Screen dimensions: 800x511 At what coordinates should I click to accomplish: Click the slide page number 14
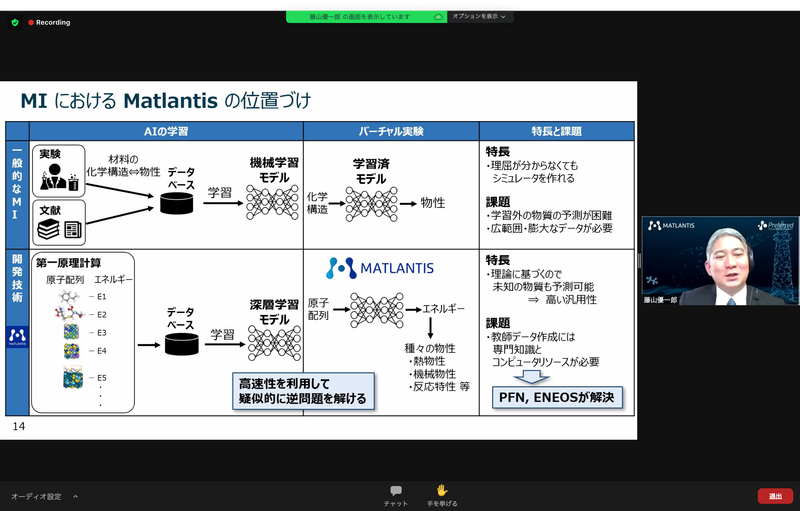tap(19, 426)
